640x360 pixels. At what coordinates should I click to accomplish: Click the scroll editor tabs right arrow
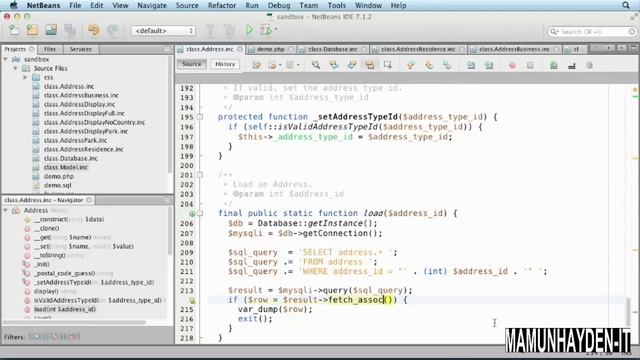(609, 48)
